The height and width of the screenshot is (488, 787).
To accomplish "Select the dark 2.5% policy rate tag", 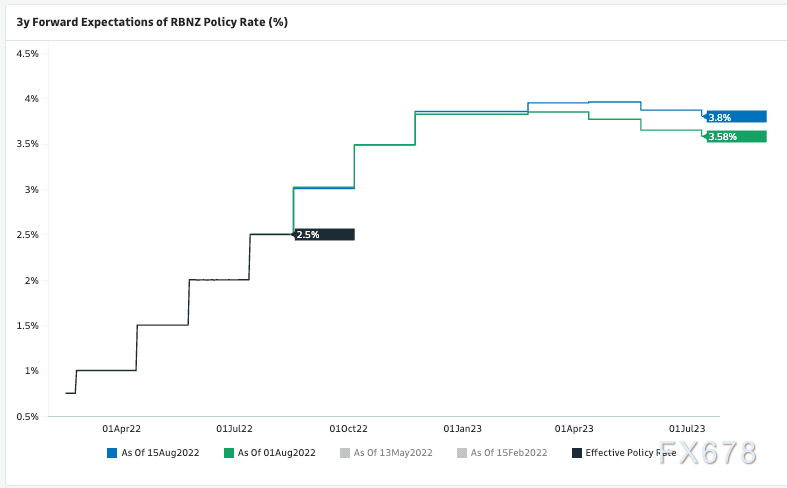I will 323,234.
